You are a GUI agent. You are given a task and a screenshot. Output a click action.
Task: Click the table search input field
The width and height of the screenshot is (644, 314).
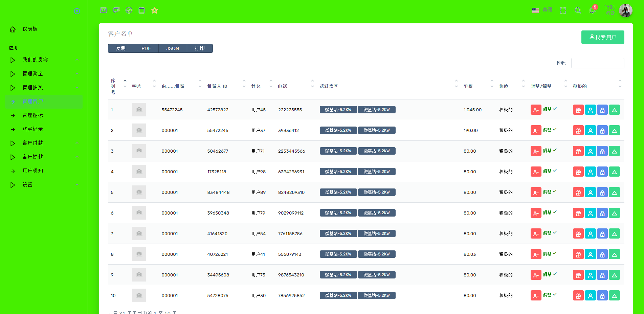(597, 63)
